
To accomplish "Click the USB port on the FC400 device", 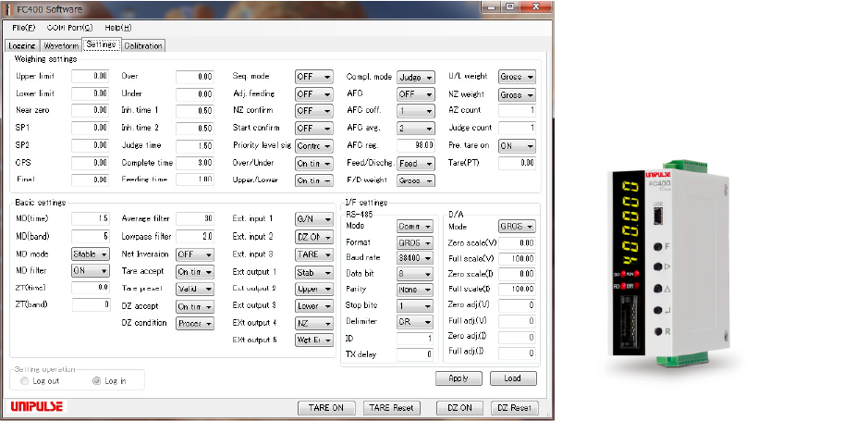I will [657, 217].
